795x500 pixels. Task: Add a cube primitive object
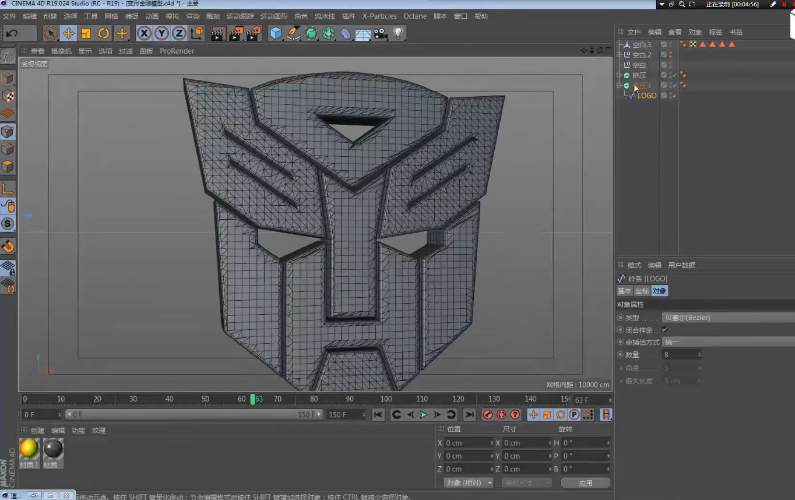[276, 33]
